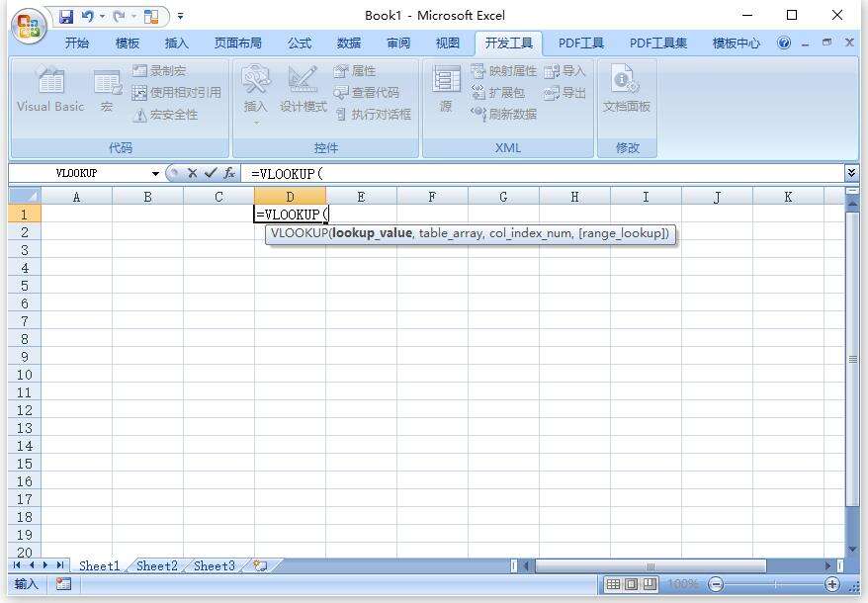Open the 视图 tab
The height and width of the screenshot is (603, 868).
(447, 43)
